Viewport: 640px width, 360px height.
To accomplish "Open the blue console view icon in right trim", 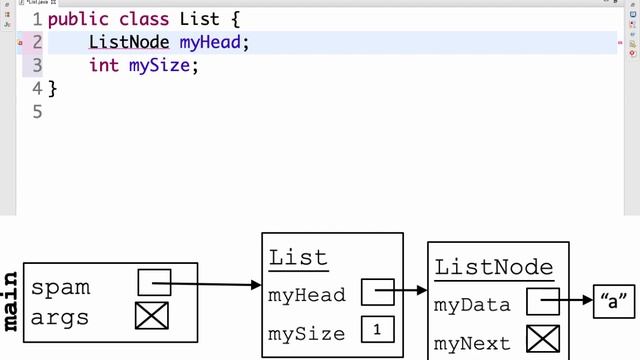I will pyautogui.click(x=633, y=14).
